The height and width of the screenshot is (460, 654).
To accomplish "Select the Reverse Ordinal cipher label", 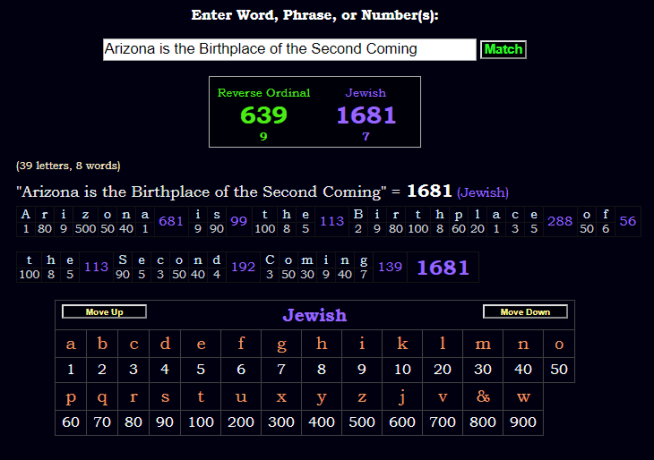I will click(264, 93).
